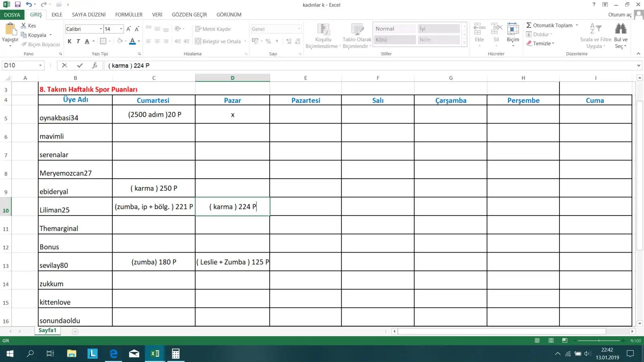Click the Kes (cut) scissors icon

[24, 25]
